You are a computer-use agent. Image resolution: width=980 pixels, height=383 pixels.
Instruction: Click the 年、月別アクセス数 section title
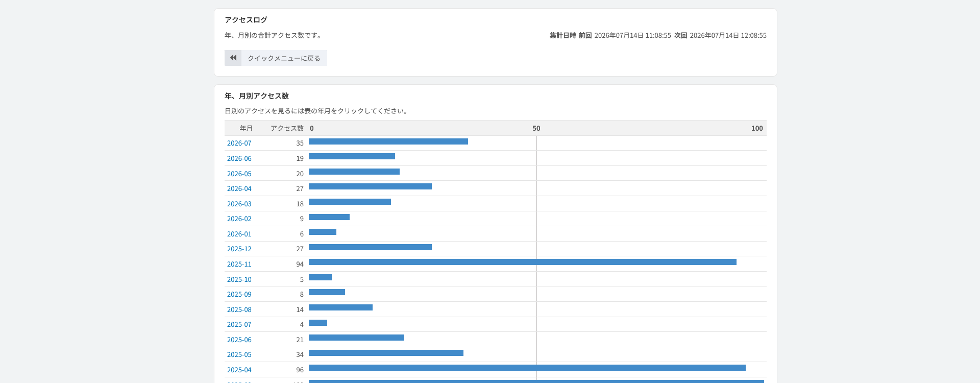(x=257, y=96)
